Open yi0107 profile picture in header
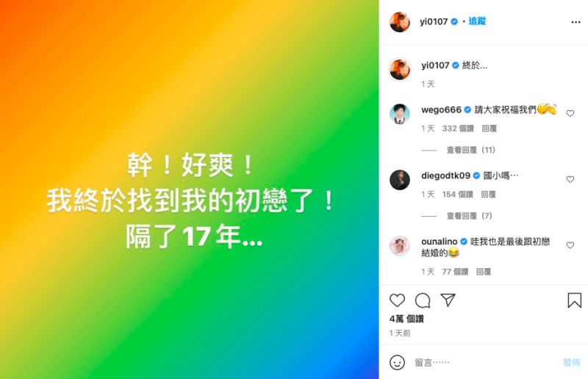The width and height of the screenshot is (588, 379). 400,22
